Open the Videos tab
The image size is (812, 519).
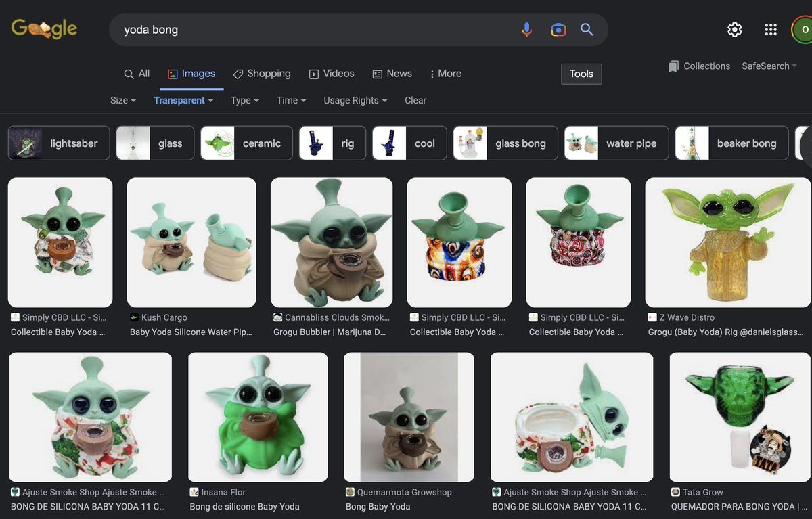[332, 74]
